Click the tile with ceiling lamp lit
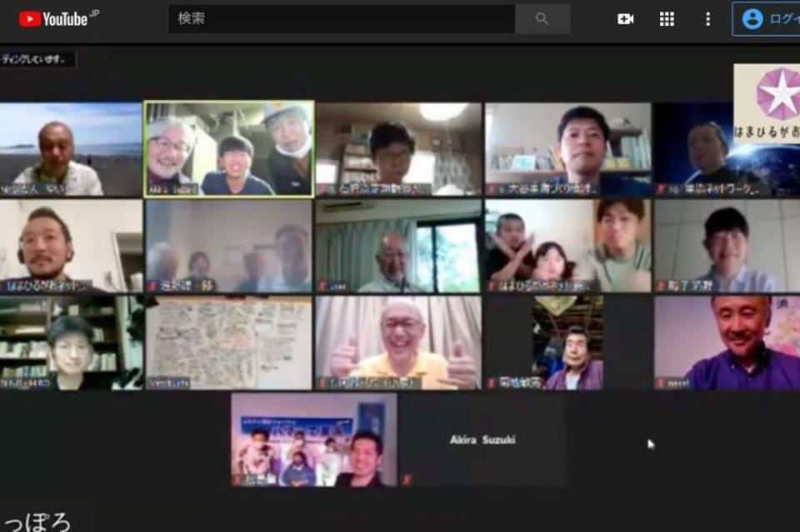800x532 pixels. [398, 149]
